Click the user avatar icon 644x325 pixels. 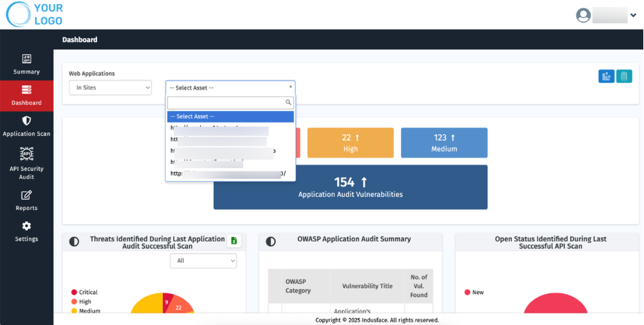583,15
